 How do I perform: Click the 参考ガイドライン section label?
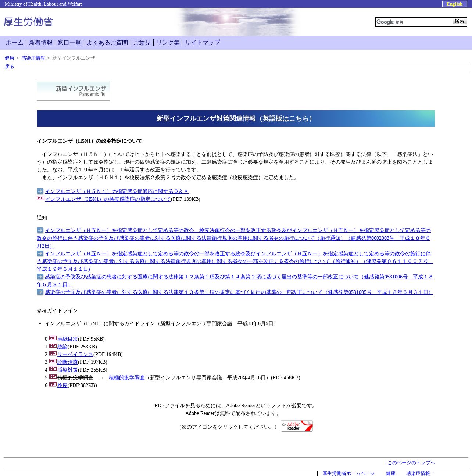tap(57, 311)
